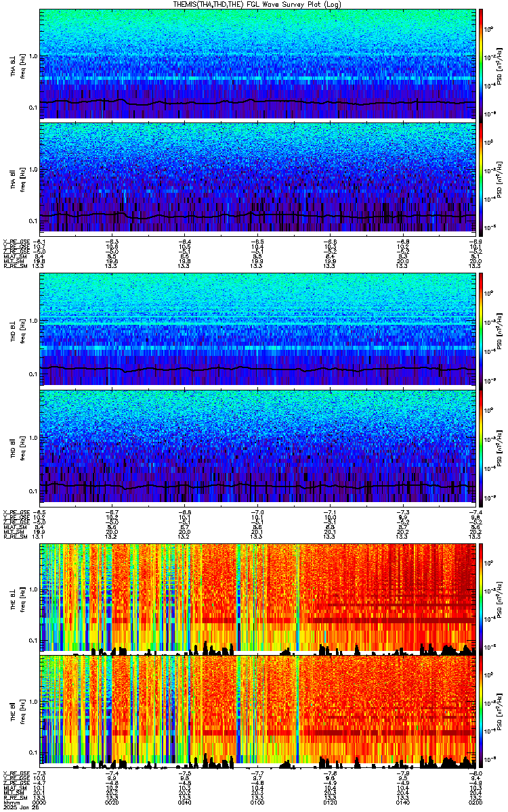Click the 0140 time tick label
The image size is (508, 812).
tap(402, 802)
